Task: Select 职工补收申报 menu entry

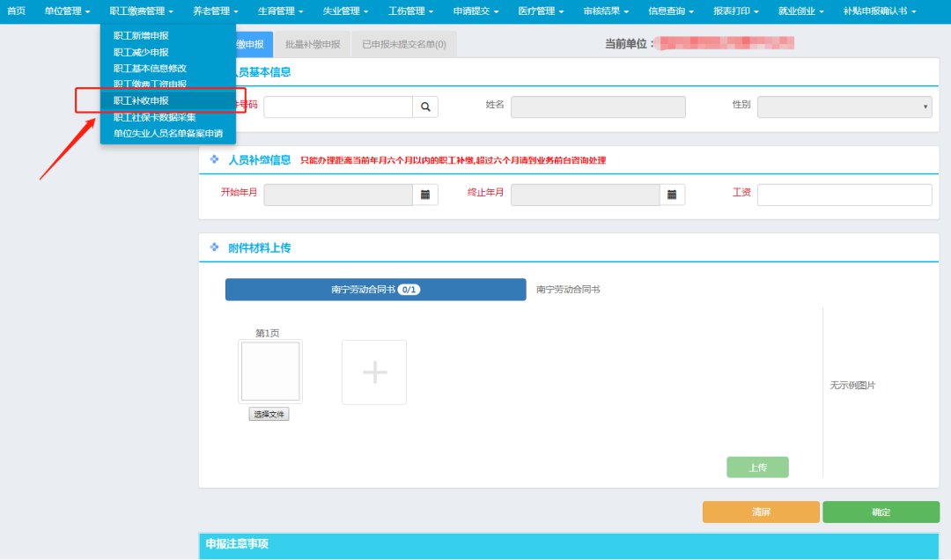Action: point(141,100)
